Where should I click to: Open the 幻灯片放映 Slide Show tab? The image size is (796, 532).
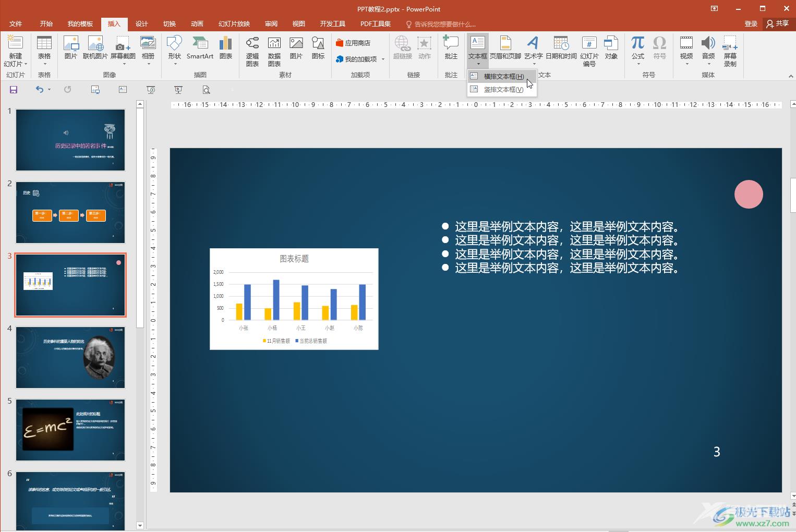[x=234, y=24]
